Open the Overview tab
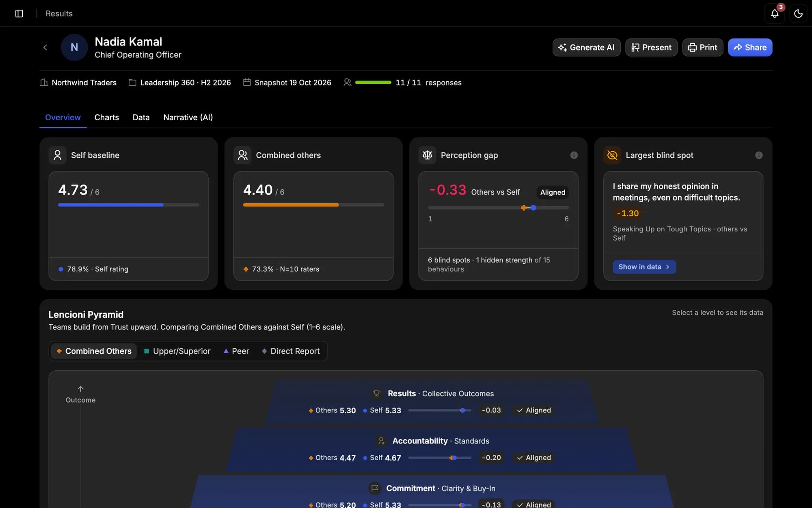 63,117
